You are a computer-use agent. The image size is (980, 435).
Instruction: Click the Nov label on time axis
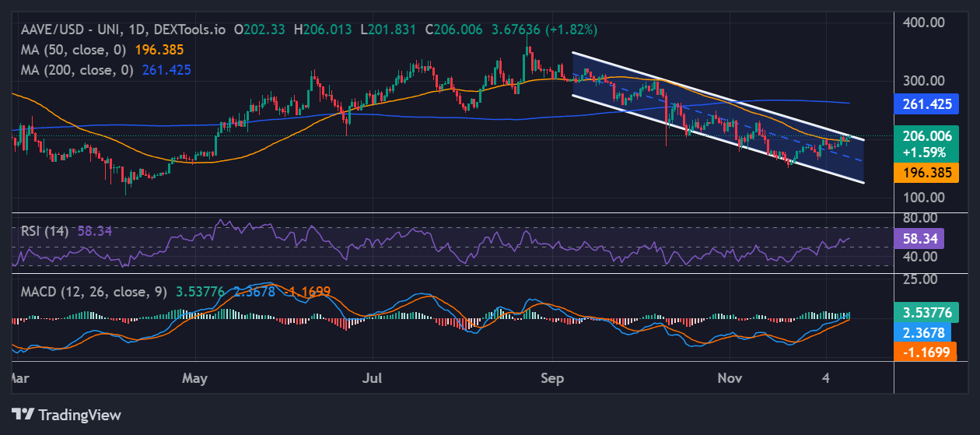point(730,378)
